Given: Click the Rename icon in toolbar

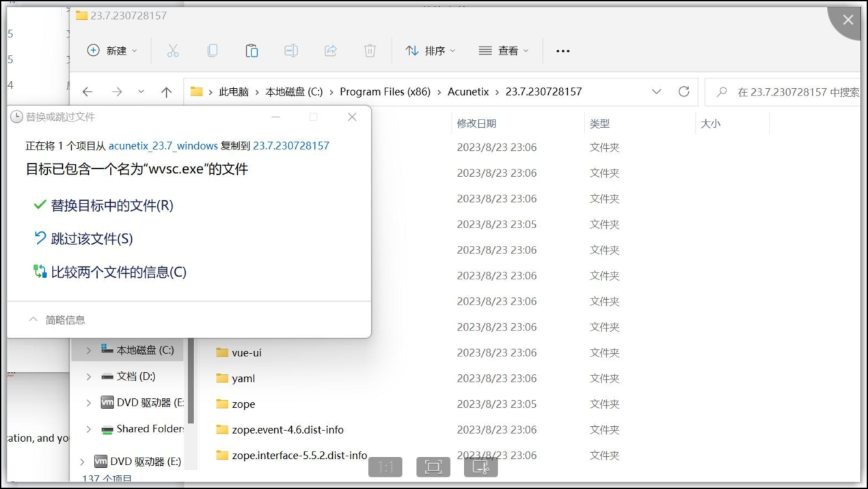Looking at the screenshot, I should pyautogui.click(x=291, y=51).
